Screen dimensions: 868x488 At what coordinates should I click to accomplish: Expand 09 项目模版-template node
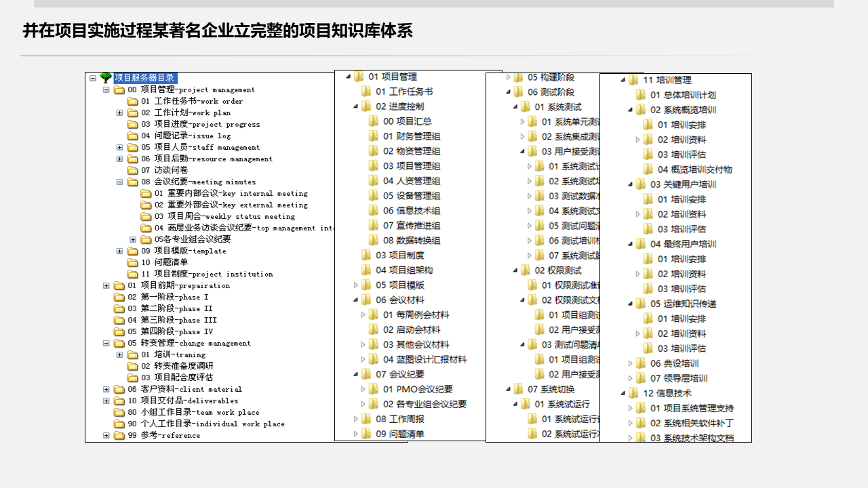point(119,251)
